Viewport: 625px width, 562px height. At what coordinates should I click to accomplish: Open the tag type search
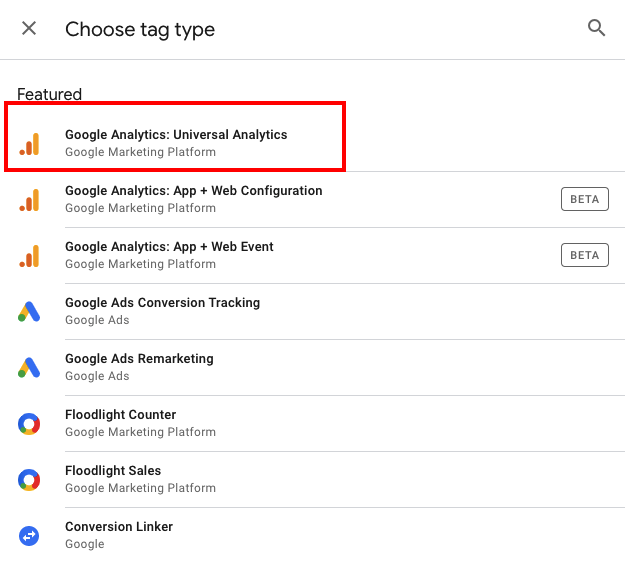pyautogui.click(x=596, y=28)
